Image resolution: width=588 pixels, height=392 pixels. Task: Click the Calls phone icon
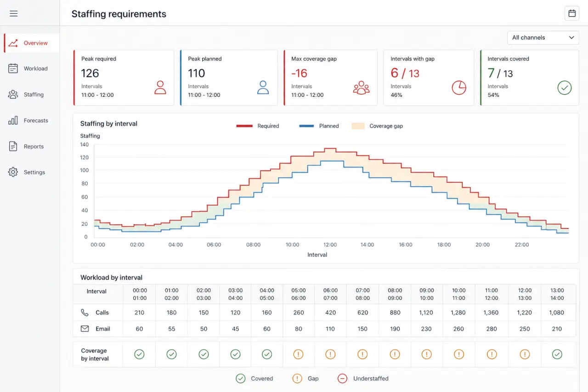click(85, 313)
